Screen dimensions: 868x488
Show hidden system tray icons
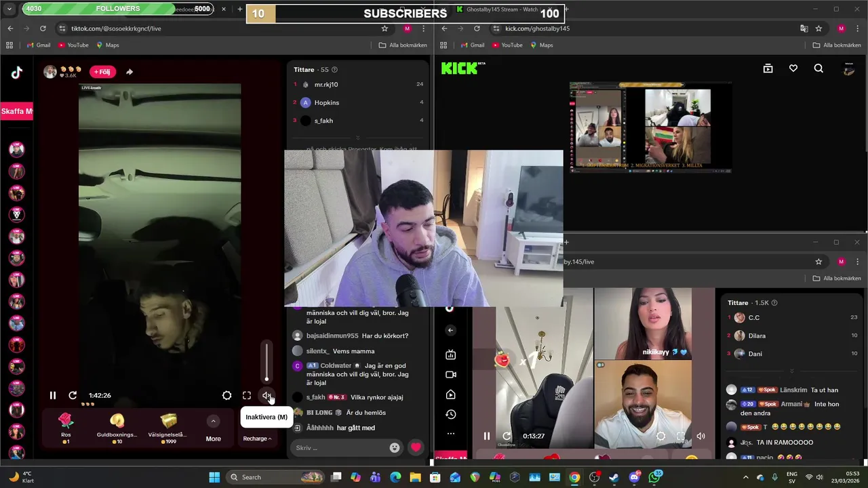(746, 477)
